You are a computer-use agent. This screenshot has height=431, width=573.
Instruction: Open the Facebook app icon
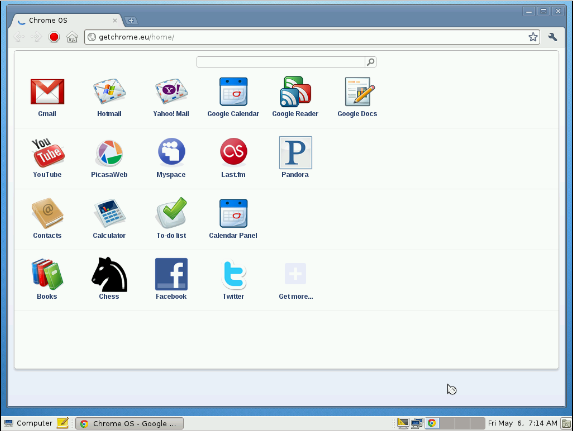(171, 274)
